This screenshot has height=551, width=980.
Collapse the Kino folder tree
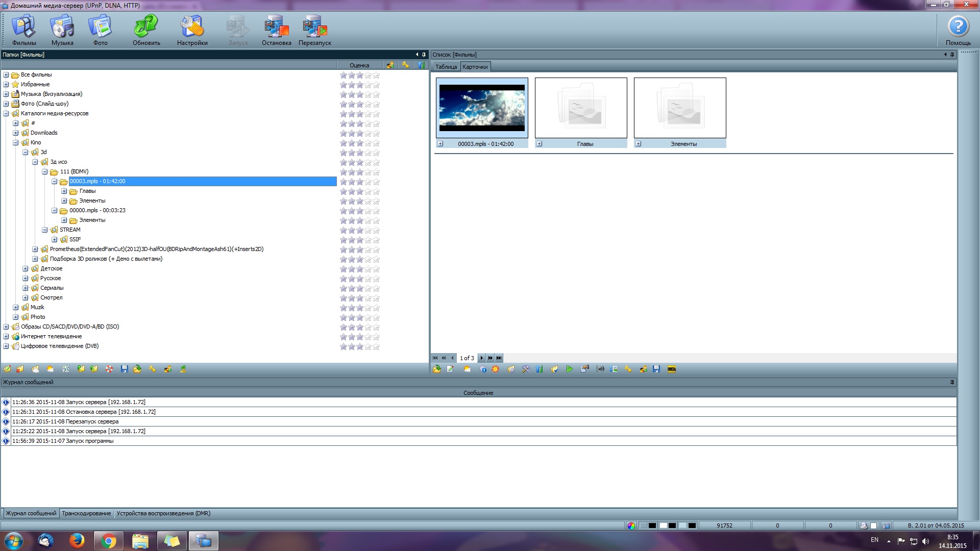[16, 143]
